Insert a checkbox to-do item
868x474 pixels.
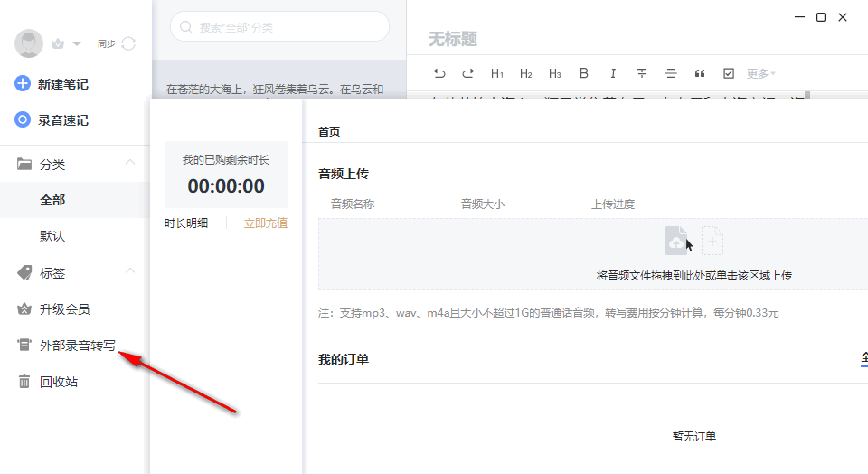tap(729, 73)
